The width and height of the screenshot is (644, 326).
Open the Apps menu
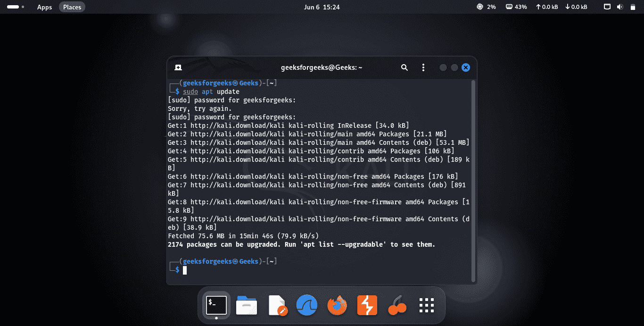[x=44, y=7]
